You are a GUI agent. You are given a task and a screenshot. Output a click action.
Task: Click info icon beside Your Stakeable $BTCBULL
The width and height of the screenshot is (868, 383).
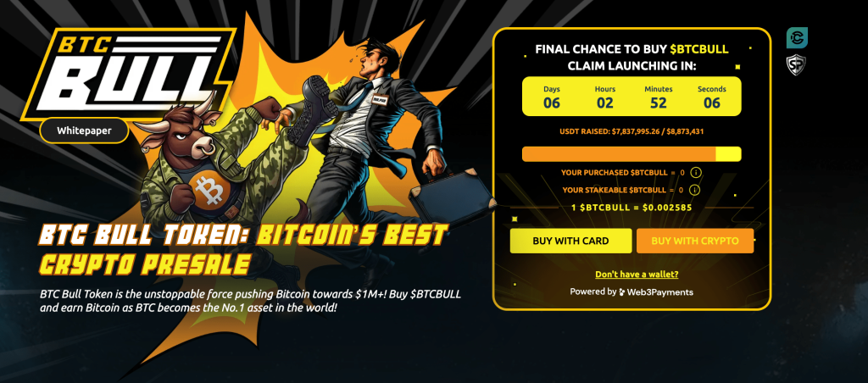pos(695,190)
